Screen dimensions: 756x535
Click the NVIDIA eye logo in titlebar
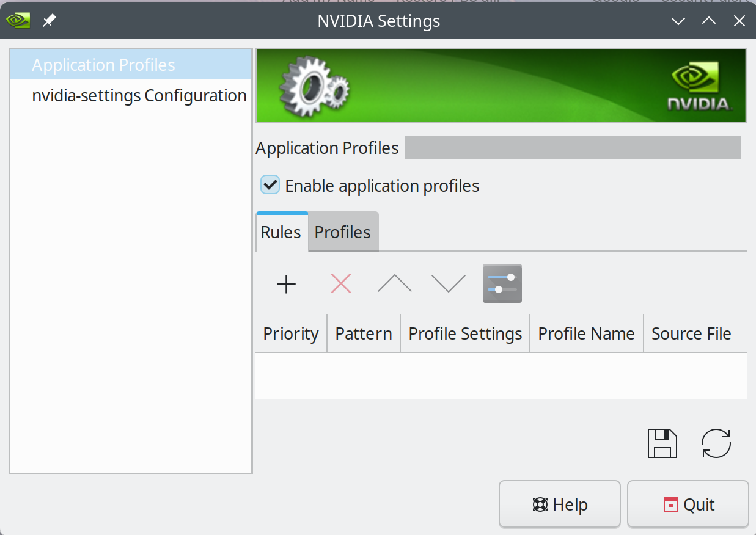(x=18, y=21)
